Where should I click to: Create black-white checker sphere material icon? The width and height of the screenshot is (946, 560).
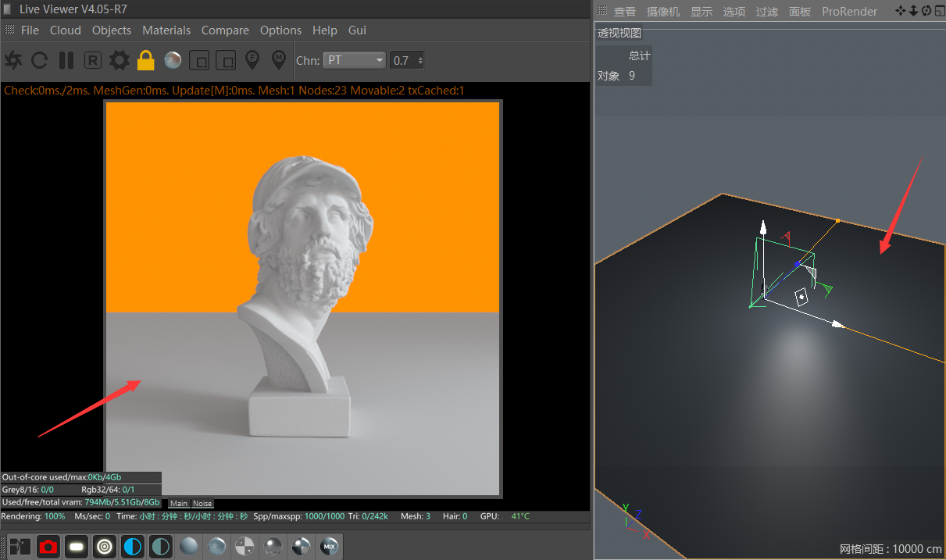(x=301, y=547)
